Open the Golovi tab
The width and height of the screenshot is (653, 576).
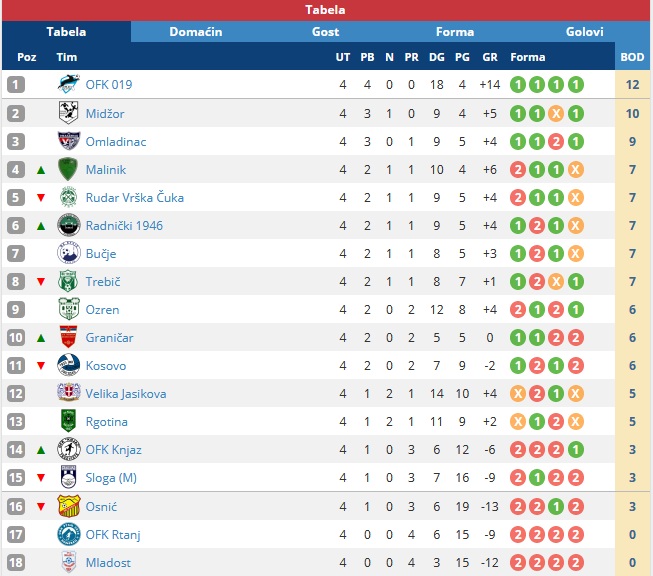pos(584,32)
